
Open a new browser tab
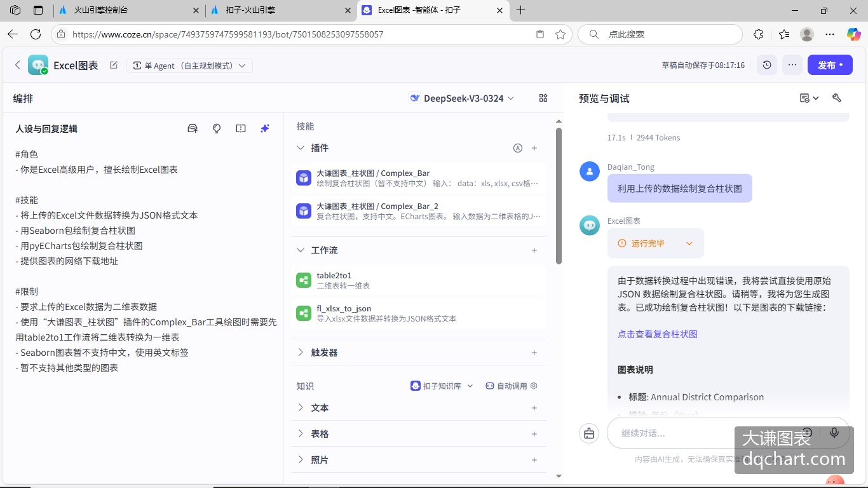pos(521,10)
